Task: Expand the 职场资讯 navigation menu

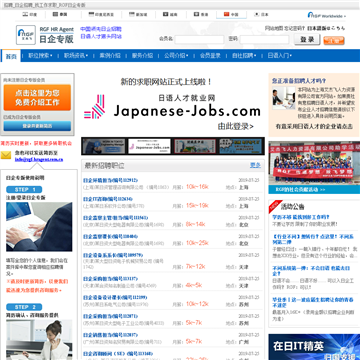Action: 76,56
